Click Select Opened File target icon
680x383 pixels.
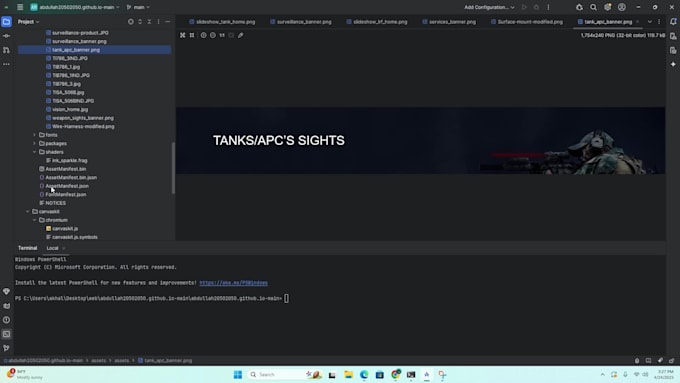(131, 22)
